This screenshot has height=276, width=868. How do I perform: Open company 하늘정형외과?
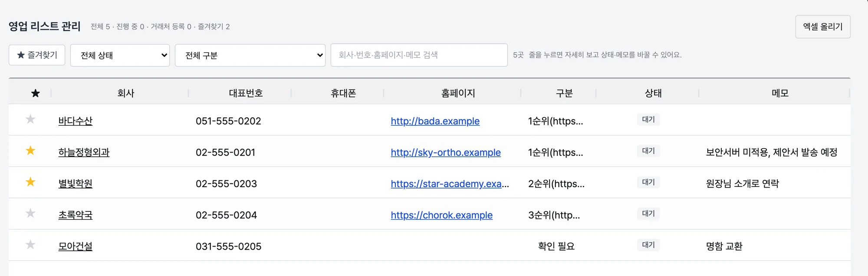click(x=84, y=152)
